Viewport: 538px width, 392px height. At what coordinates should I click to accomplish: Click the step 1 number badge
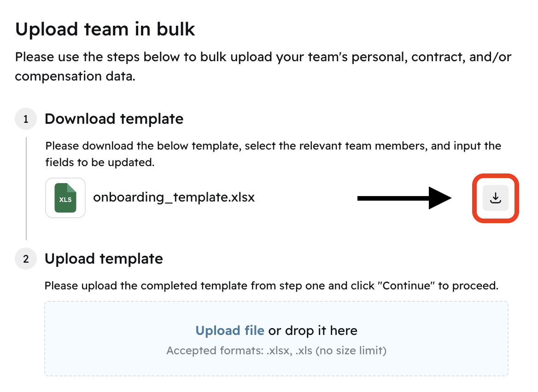[26, 119]
